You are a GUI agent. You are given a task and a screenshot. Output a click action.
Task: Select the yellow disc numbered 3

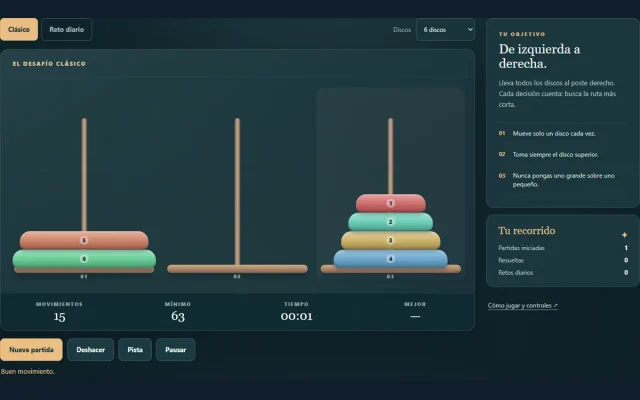coord(391,240)
